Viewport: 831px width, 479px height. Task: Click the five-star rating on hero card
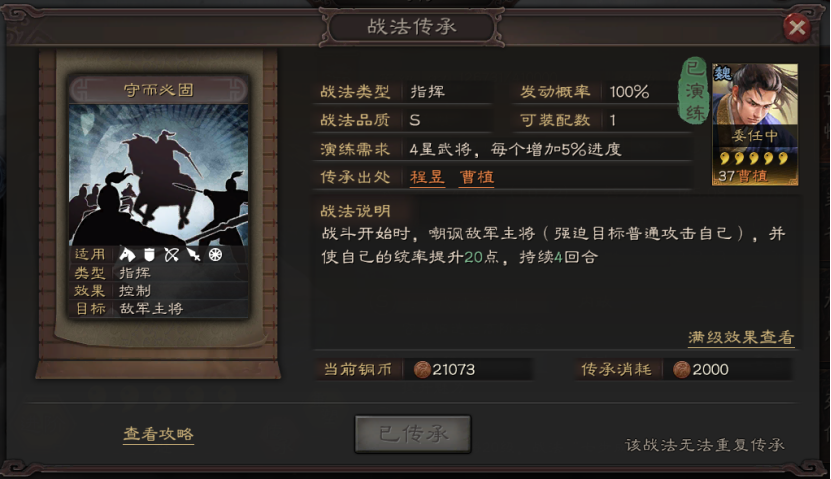click(x=754, y=158)
